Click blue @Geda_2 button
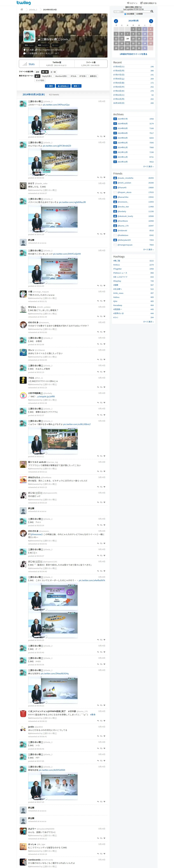Viewport: 174px width, 868px height. click(x=63, y=86)
